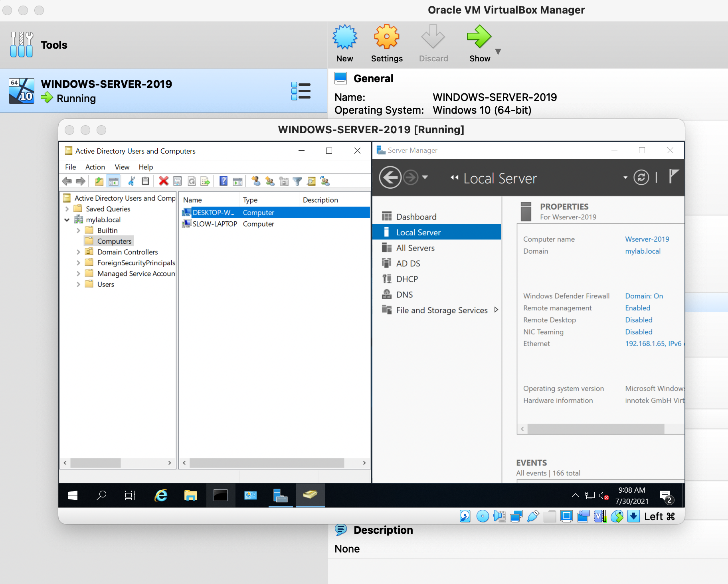Viewport: 728px width, 584px height.
Task: Open the Help menu
Action: click(146, 167)
